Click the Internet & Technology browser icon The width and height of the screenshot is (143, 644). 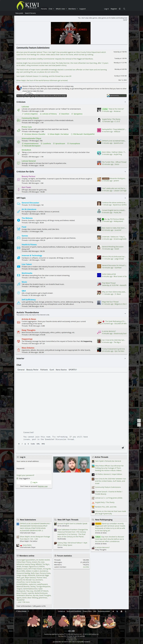coord(18,257)
